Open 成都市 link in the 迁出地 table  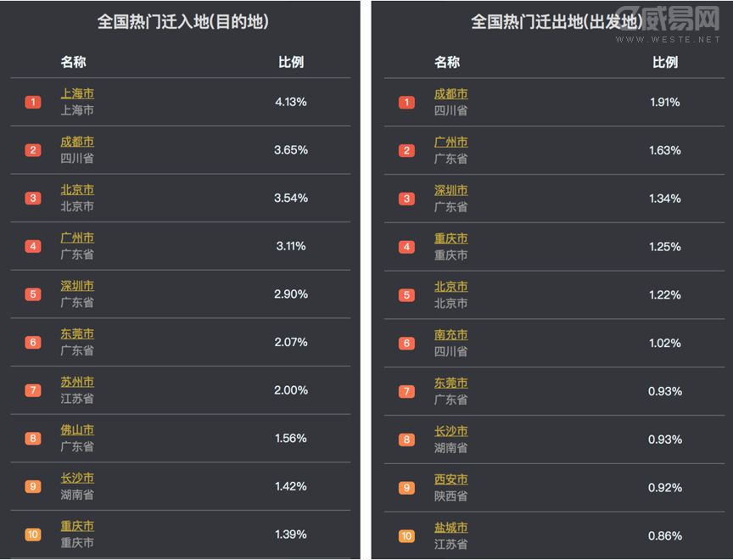(450, 94)
